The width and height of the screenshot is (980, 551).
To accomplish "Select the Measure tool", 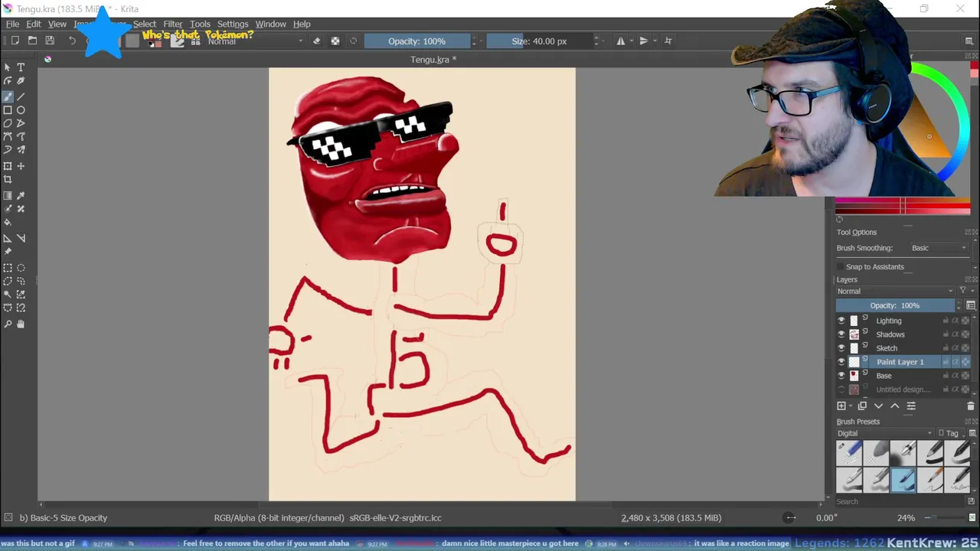I will [x=21, y=238].
